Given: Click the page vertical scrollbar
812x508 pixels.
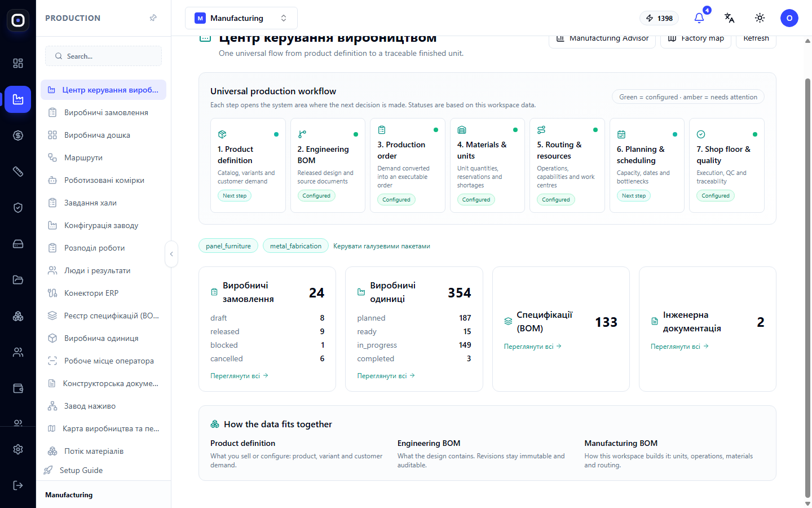Looking at the screenshot, I should coord(807,288).
